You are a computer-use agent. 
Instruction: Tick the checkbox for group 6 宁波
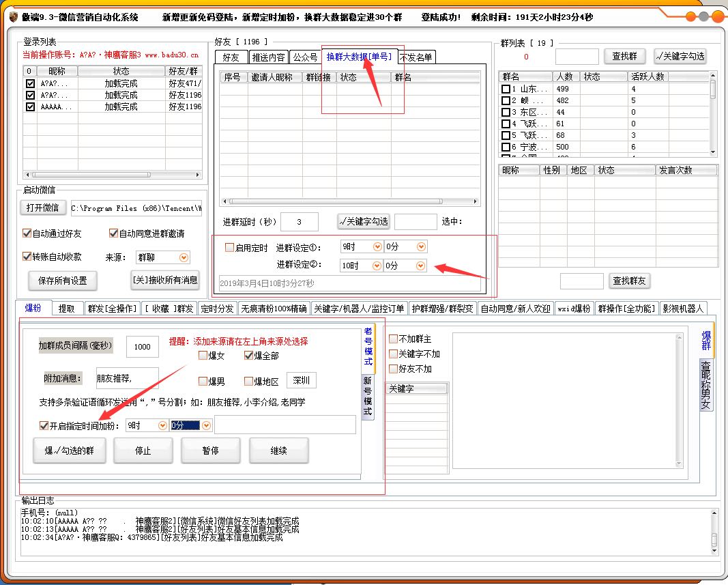click(506, 147)
